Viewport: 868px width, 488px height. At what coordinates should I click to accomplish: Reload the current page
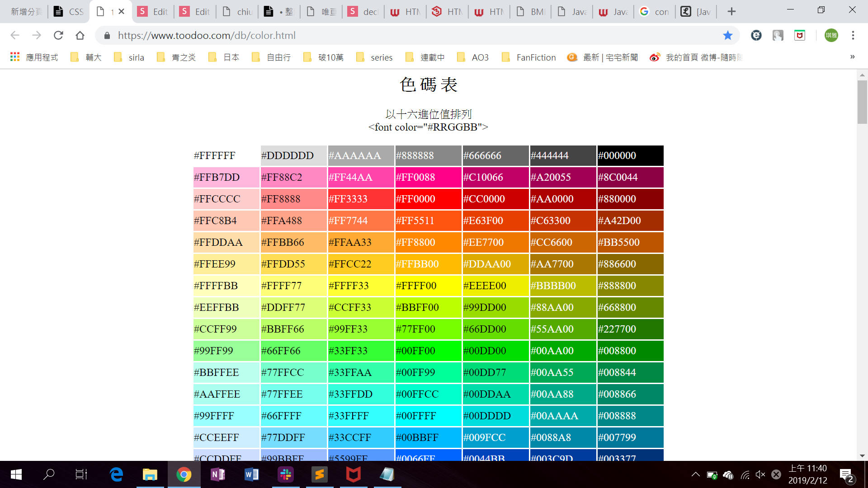pos(58,35)
